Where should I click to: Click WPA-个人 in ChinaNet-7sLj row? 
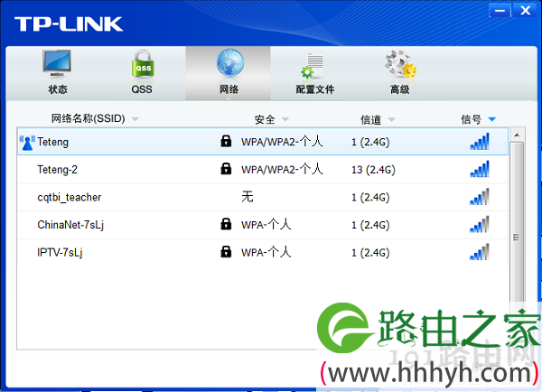click(266, 224)
